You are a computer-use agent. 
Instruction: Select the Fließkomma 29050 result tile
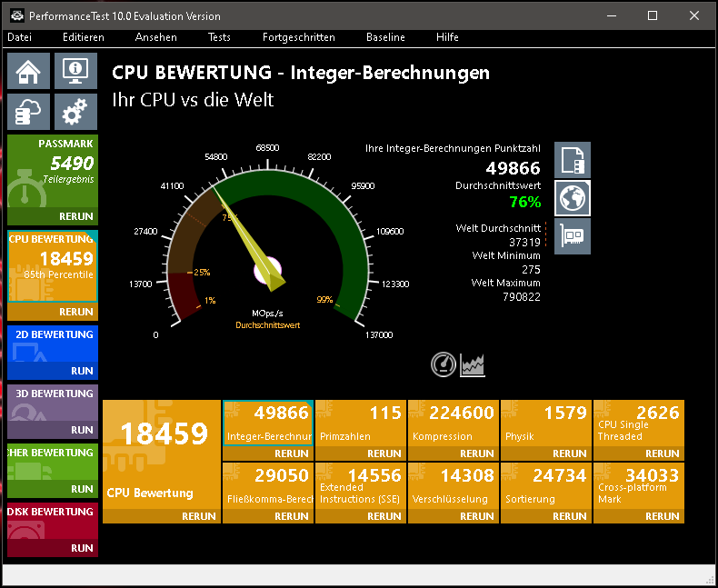coord(268,486)
